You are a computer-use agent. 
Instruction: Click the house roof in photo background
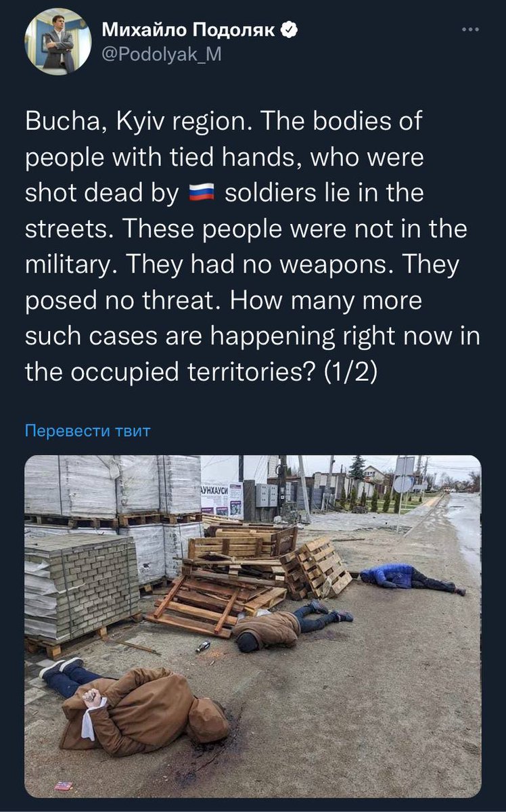(373, 472)
